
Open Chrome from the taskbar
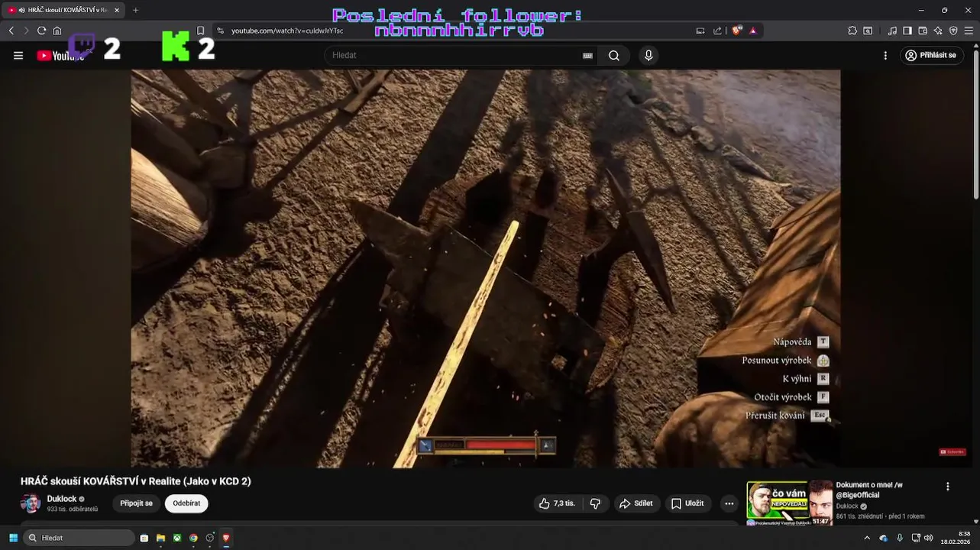click(193, 538)
